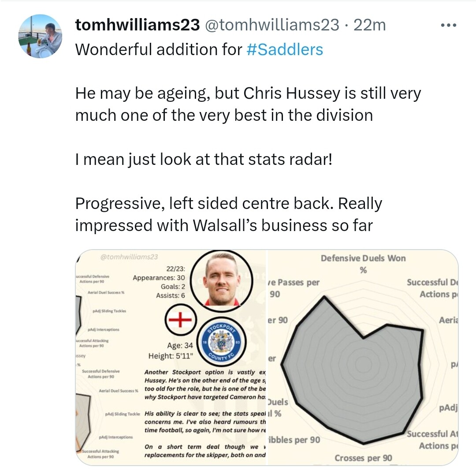Click the 'Crosses per 90' radar label

tap(363, 458)
